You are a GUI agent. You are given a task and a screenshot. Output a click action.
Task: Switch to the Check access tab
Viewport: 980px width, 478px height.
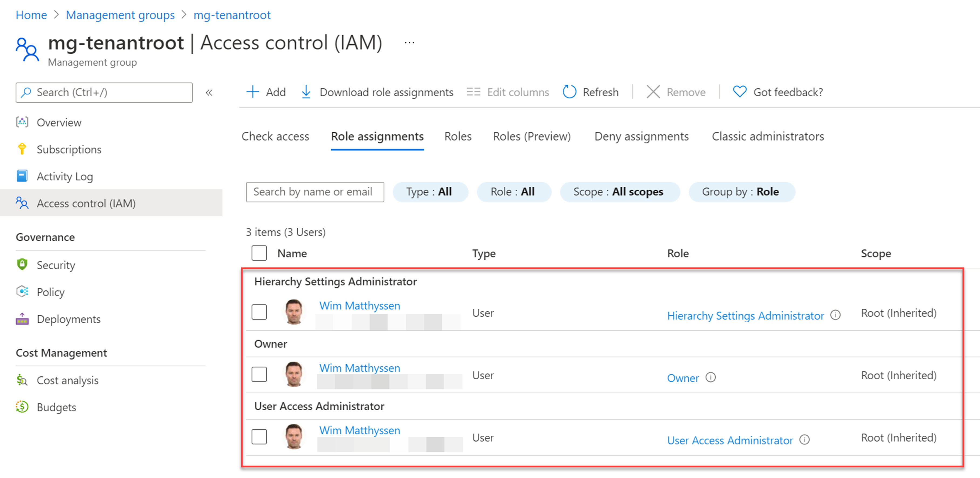(x=275, y=136)
